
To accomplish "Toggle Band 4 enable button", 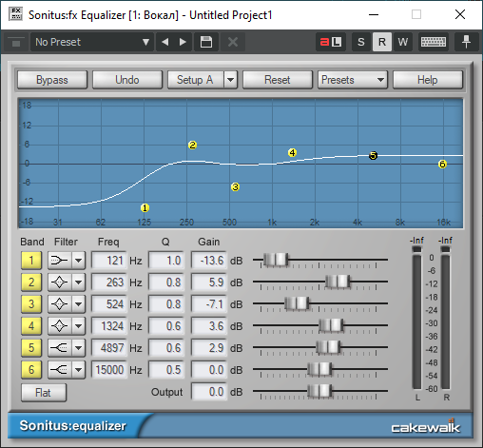I will tap(31, 326).
